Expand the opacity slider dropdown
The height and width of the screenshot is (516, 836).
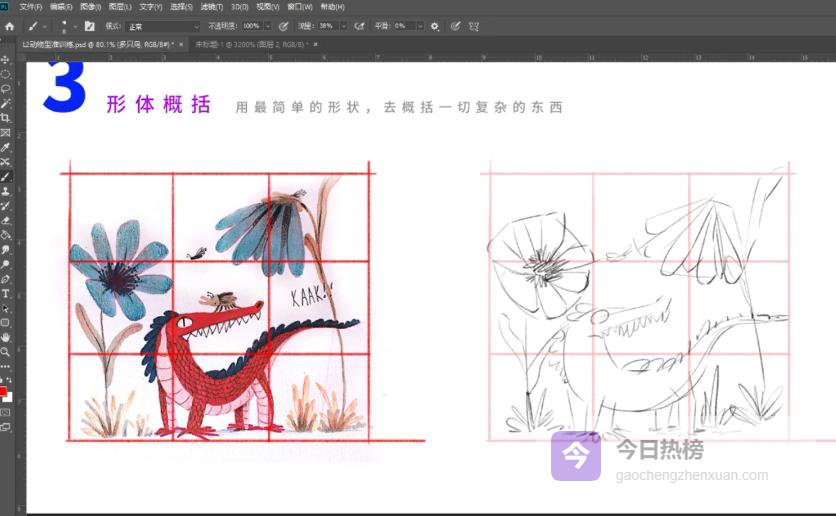pos(266,26)
